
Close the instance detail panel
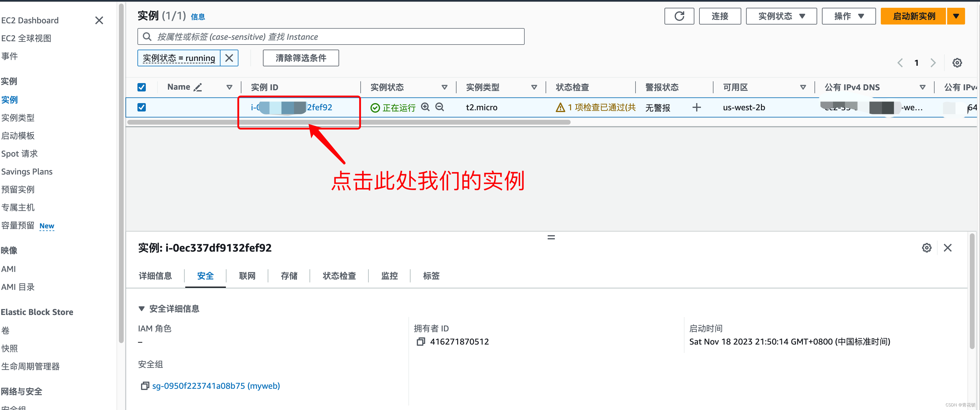pos(948,248)
